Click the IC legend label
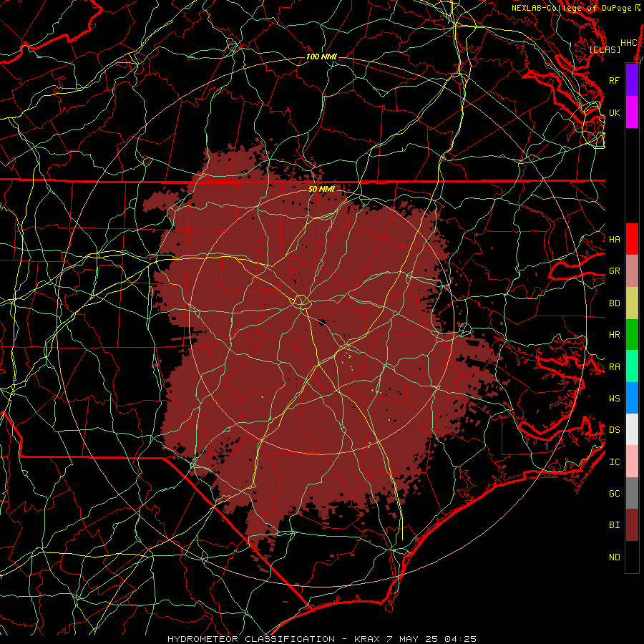Image resolution: width=644 pixels, height=644 pixels. click(614, 462)
